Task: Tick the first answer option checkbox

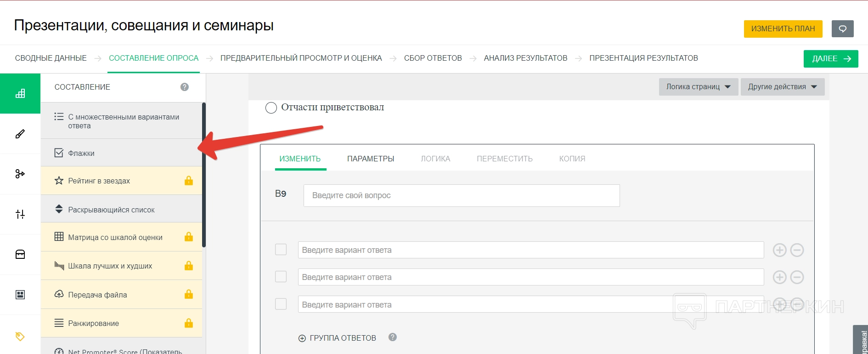Action: (x=281, y=250)
